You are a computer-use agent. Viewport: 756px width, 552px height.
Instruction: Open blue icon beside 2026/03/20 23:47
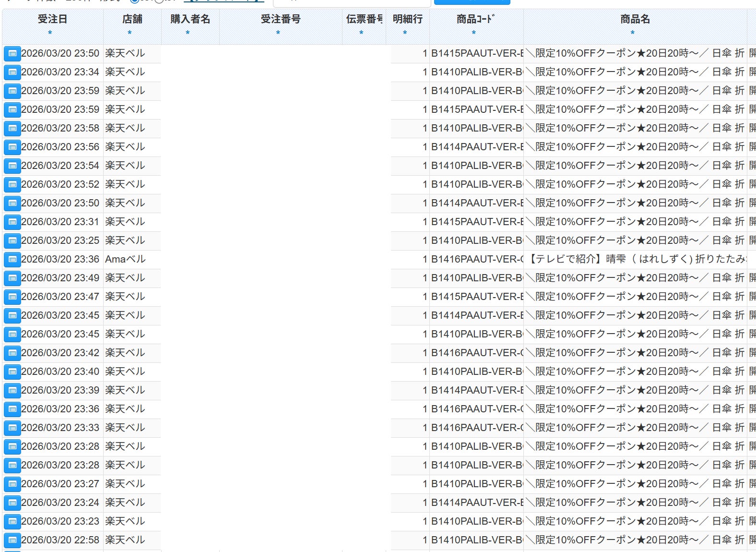point(12,297)
